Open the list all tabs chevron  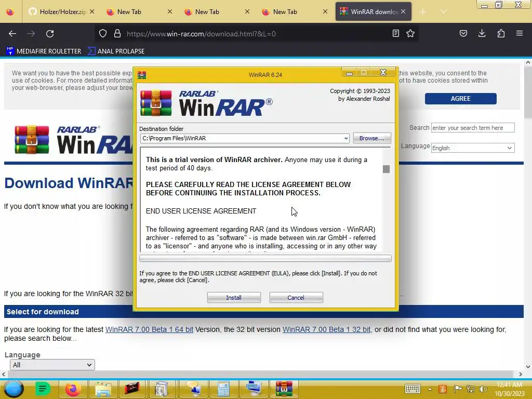click(x=444, y=12)
